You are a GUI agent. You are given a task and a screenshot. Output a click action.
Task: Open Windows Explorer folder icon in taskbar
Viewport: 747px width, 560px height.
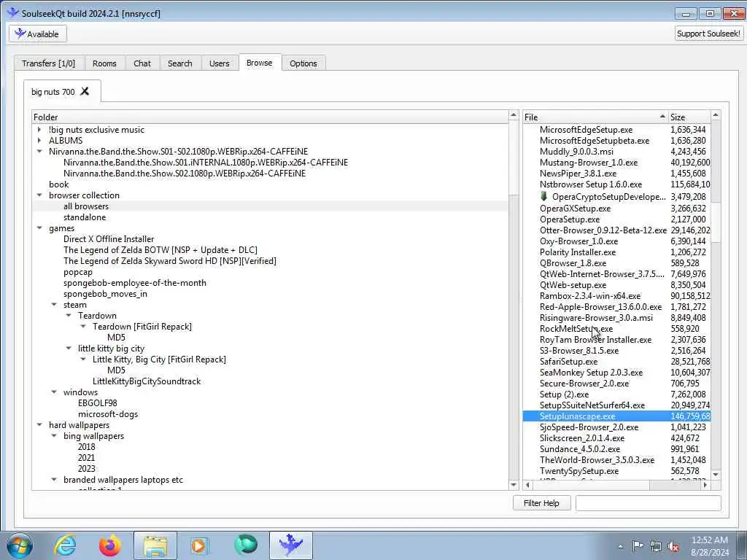[155, 545]
